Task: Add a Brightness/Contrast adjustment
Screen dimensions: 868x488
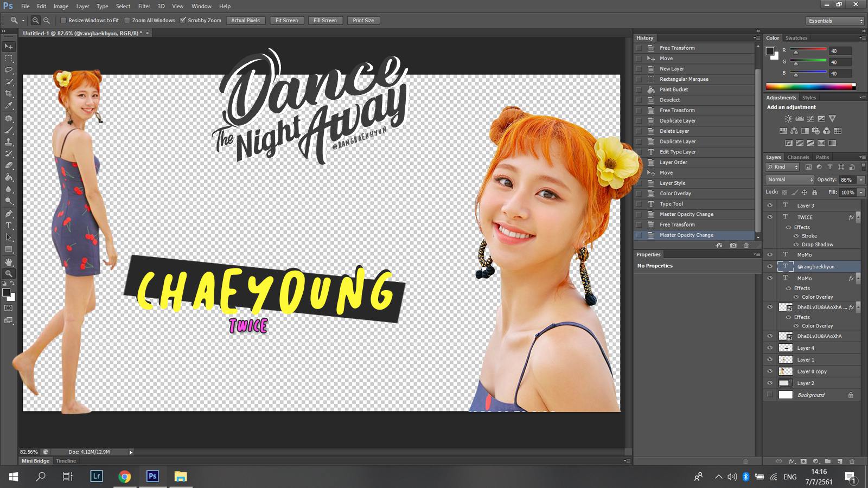Action: click(x=788, y=119)
